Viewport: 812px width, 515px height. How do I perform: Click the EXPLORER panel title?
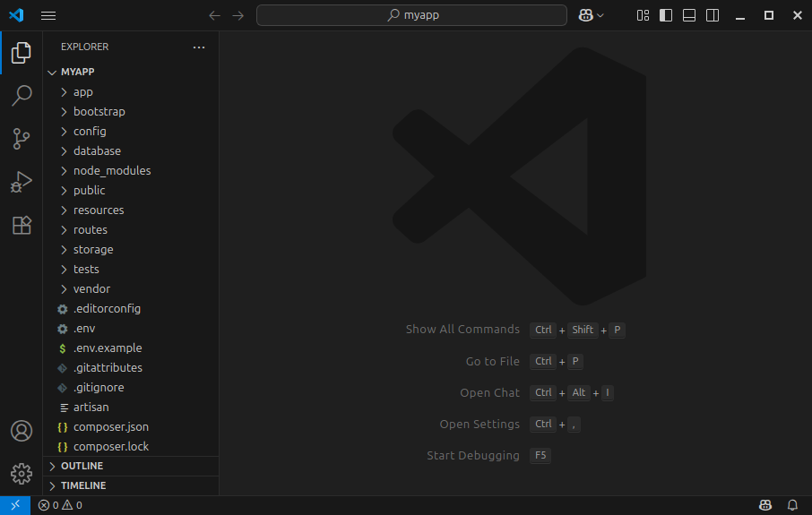click(x=85, y=47)
